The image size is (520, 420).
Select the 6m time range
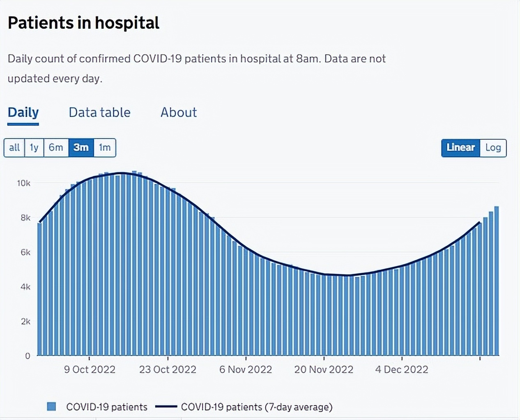click(56, 148)
